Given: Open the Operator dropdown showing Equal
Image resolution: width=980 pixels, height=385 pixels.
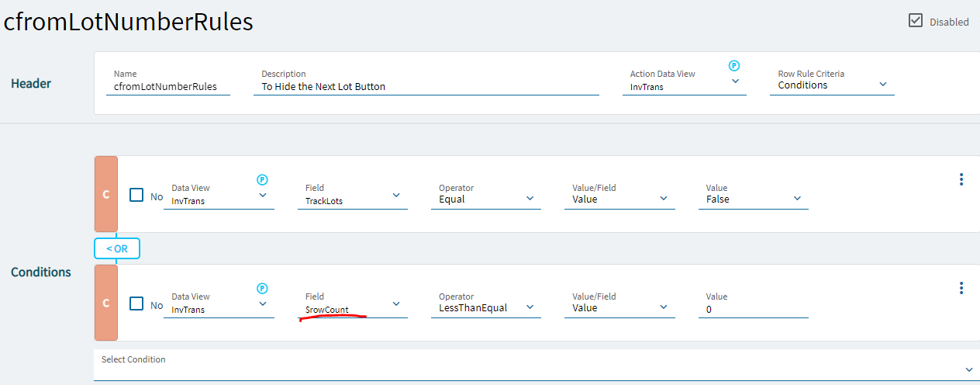Looking at the screenshot, I should pyautogui.click(x=530, y=198).
